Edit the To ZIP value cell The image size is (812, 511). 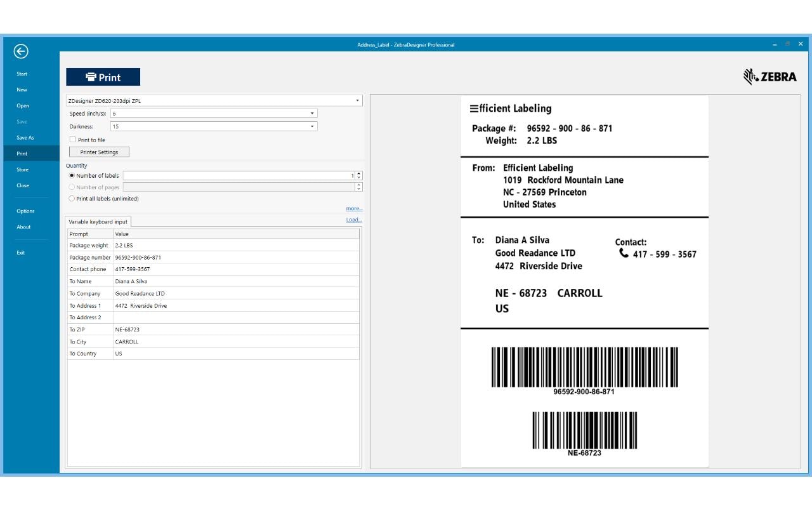[236, 329]
